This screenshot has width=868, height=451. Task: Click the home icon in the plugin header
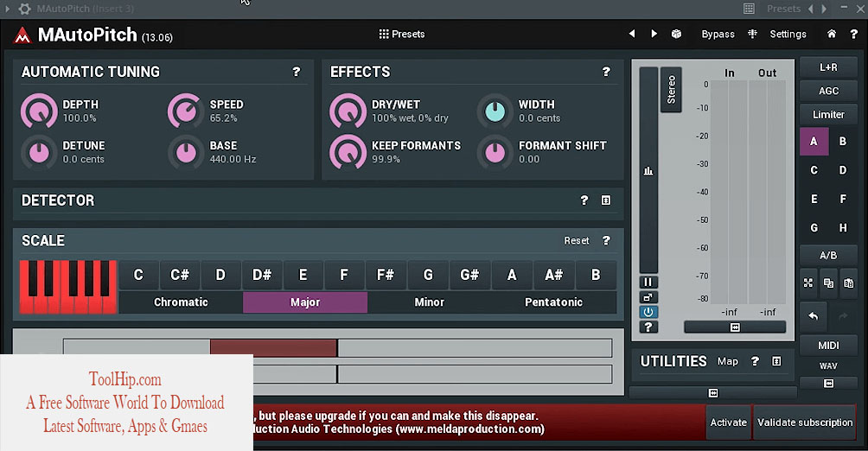point(832,34)
